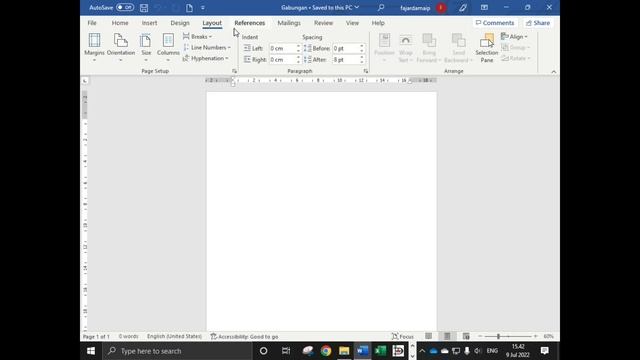Open the Columns dropdown

[168, 47]
